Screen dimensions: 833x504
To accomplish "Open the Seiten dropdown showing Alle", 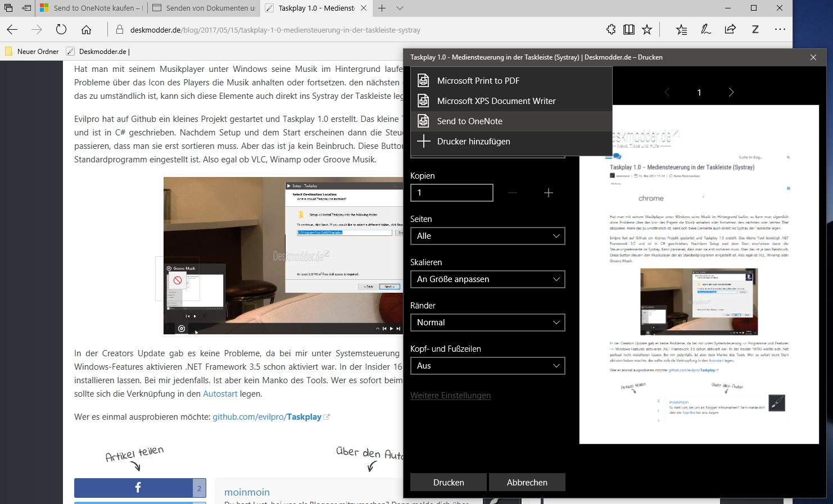I will click(488, 236).
